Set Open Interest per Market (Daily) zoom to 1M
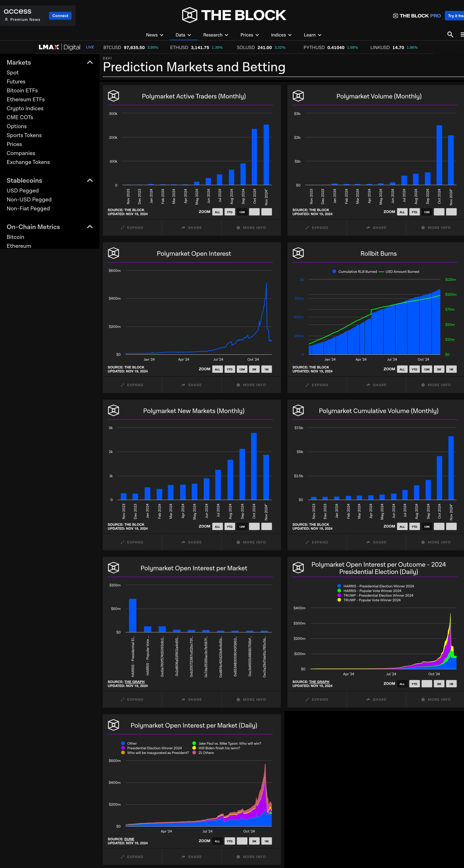The height and width of the screenshot is (868, 464). [267, 841]
